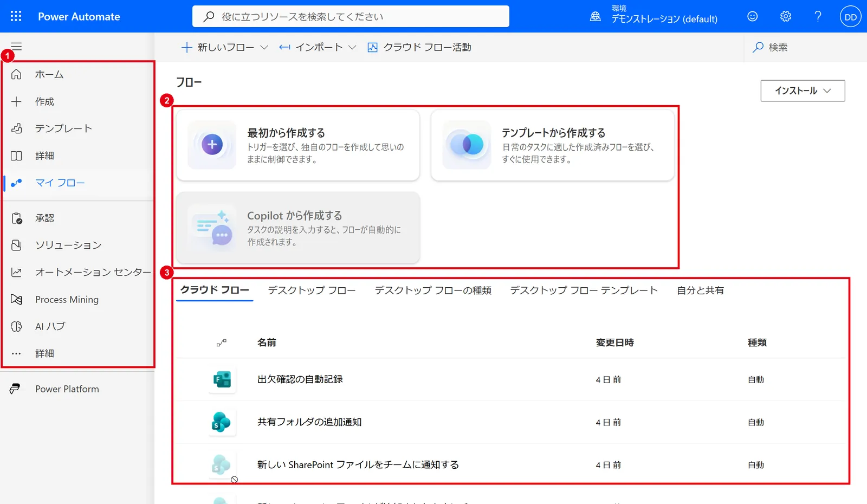Click the Power Platform icon

click(x=15, y=389)
